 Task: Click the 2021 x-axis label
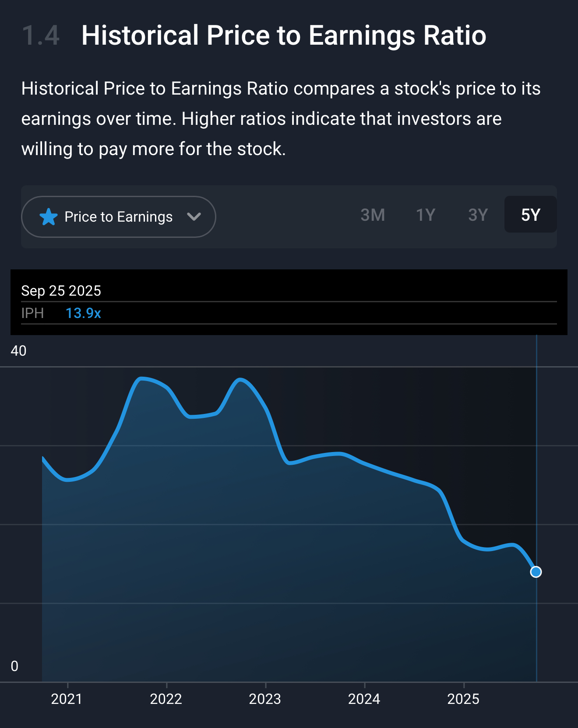(x=67, y=699)
